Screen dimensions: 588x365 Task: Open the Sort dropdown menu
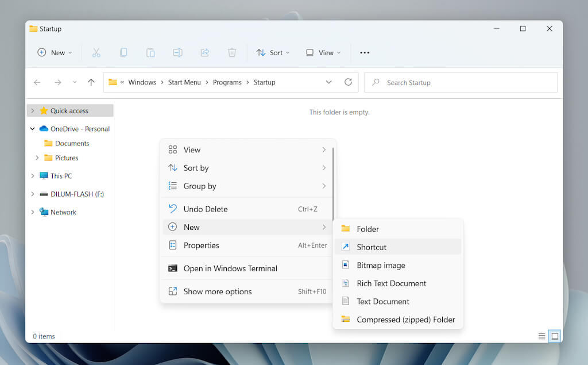point(273,53)
